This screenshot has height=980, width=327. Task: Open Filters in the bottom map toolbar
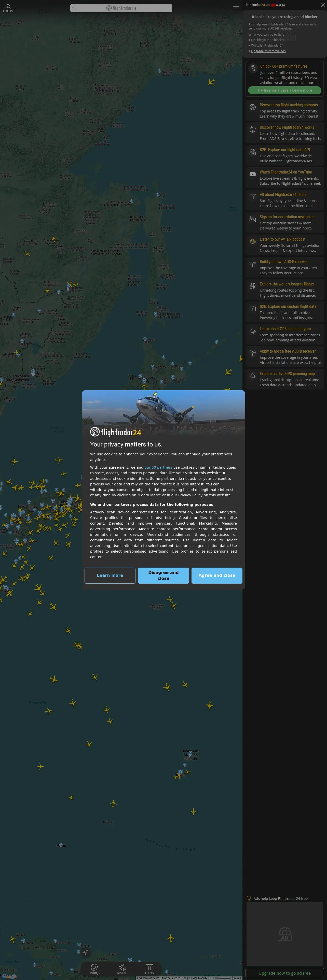point(149,969)
